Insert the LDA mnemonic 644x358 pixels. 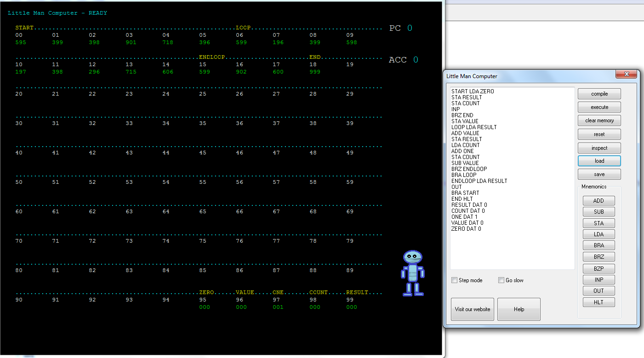(x=598, y=234)
